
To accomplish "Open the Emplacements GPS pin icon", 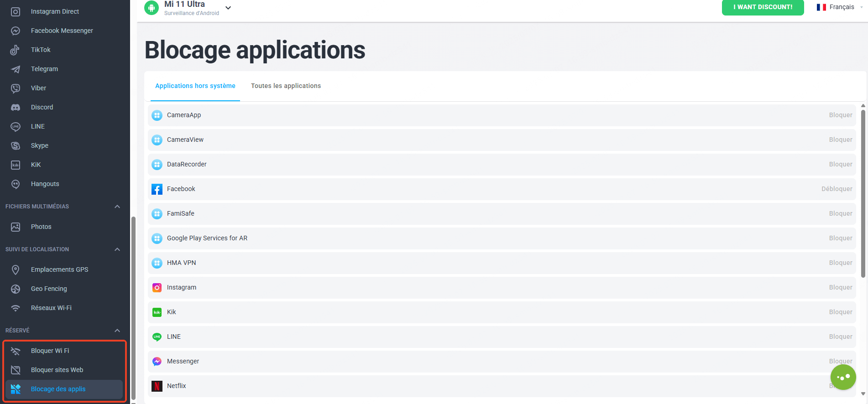I will tap(16, 269).
